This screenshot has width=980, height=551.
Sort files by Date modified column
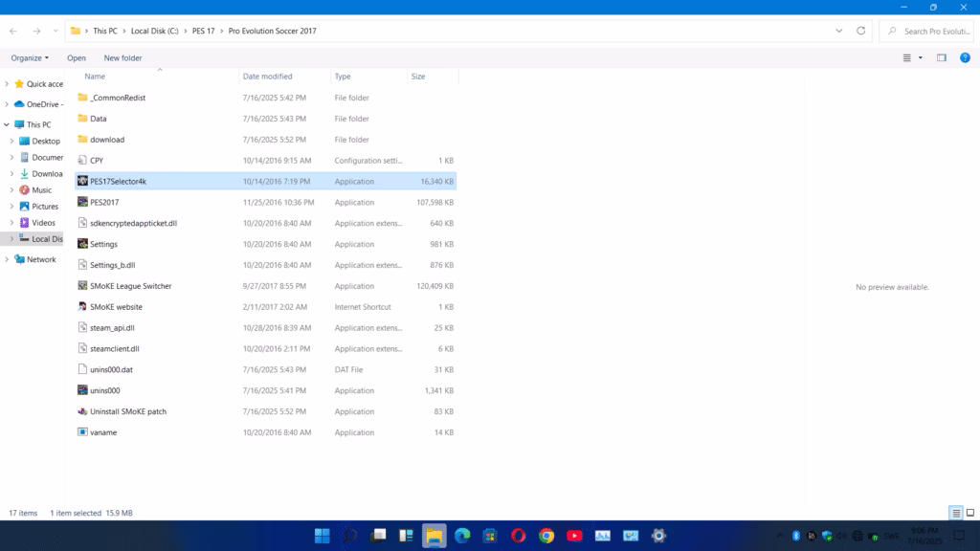[268, 77]
